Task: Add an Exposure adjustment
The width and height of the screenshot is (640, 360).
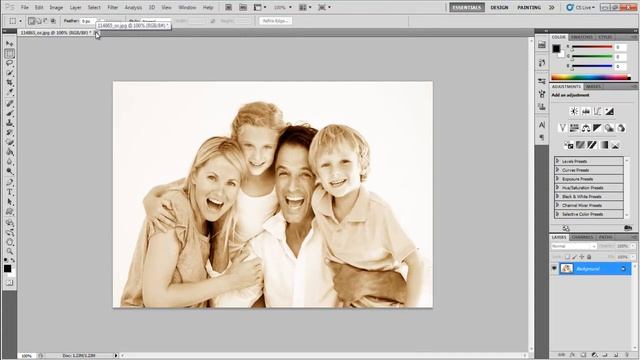Action: pyautogui.click(x=609, y=111)
